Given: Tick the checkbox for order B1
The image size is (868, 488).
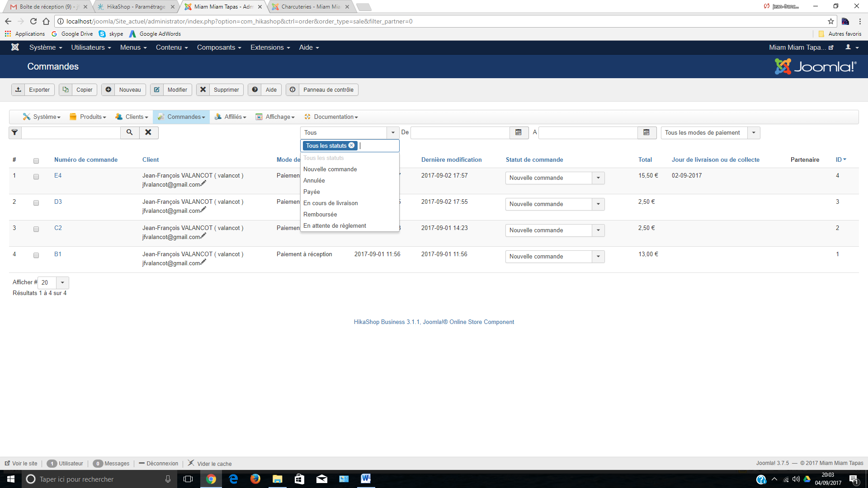Looking at the screenshot, I should coord(36,255).
